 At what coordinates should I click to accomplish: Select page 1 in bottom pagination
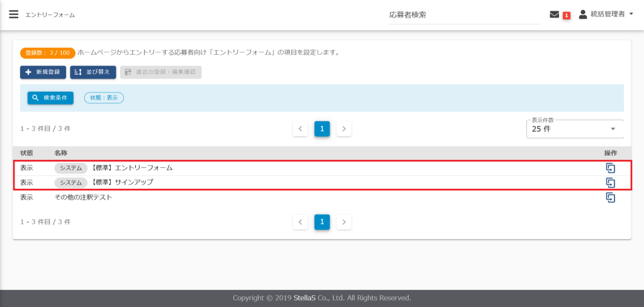pos(322,222)
